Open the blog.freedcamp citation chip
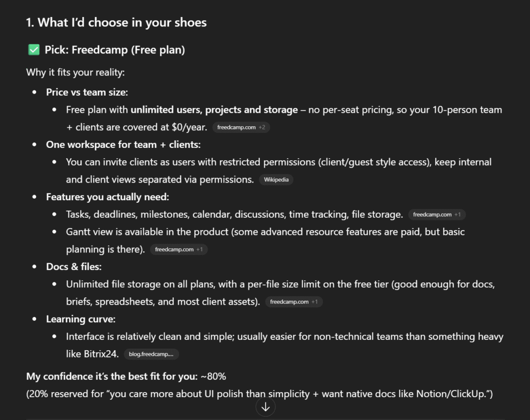530x420 pixels. pos(151,354)
